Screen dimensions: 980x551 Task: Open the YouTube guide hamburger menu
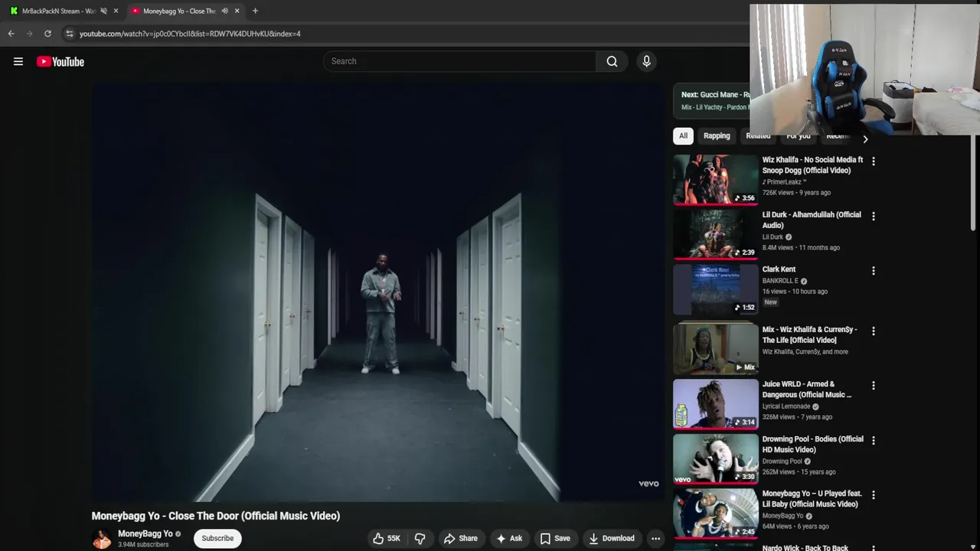pyautogui.click(x=18, y=61)
